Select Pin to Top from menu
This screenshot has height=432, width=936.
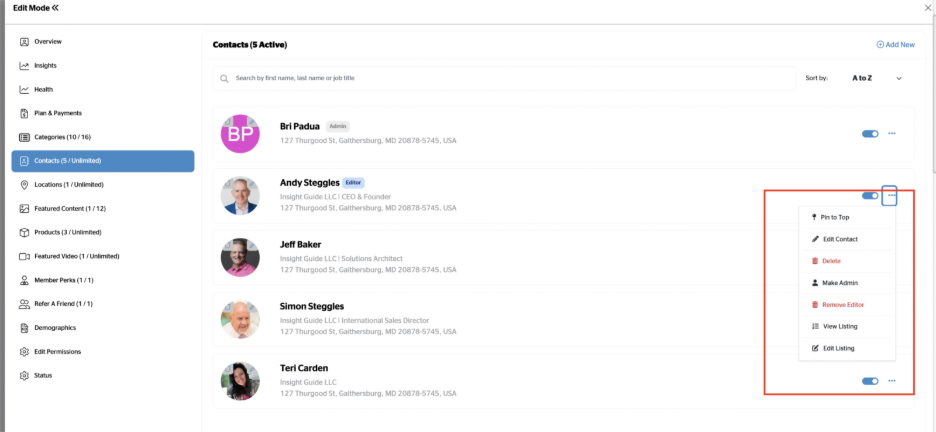pos(835,217)
